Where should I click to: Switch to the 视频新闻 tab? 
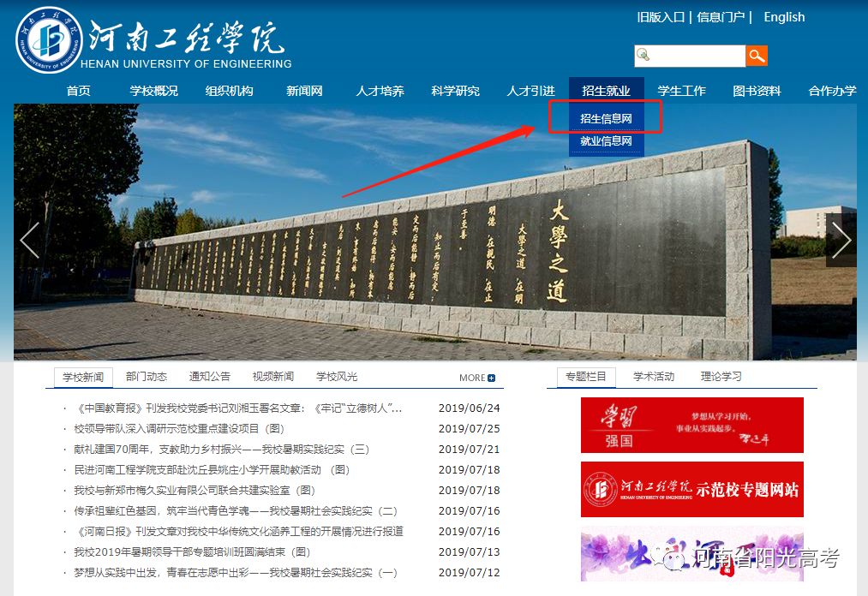coord(273,377)
